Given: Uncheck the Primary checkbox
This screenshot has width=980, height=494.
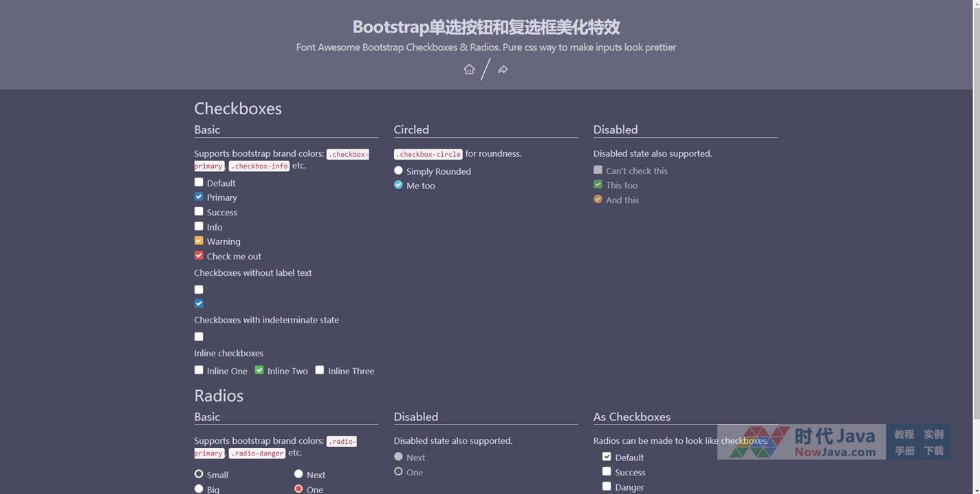Looking at the screenshot, I should tap(199, 197).
